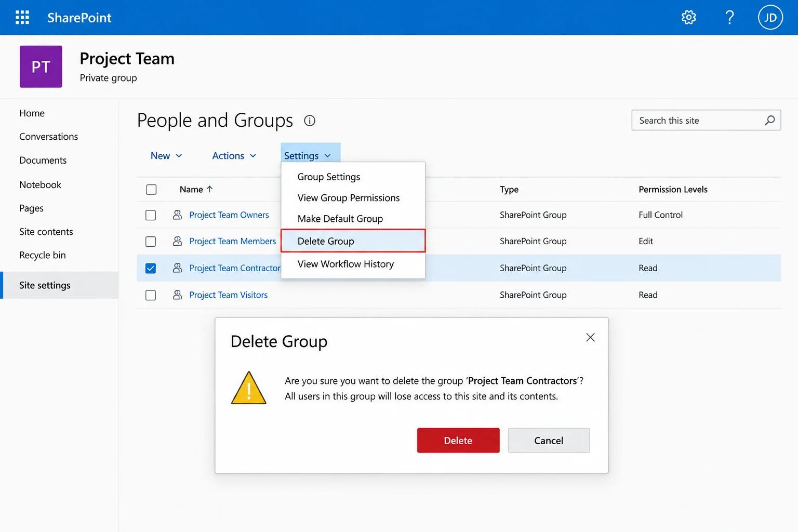798x532 pixels.
Task: Choose Group Settings from the menu
Action: tap(353, 177)
